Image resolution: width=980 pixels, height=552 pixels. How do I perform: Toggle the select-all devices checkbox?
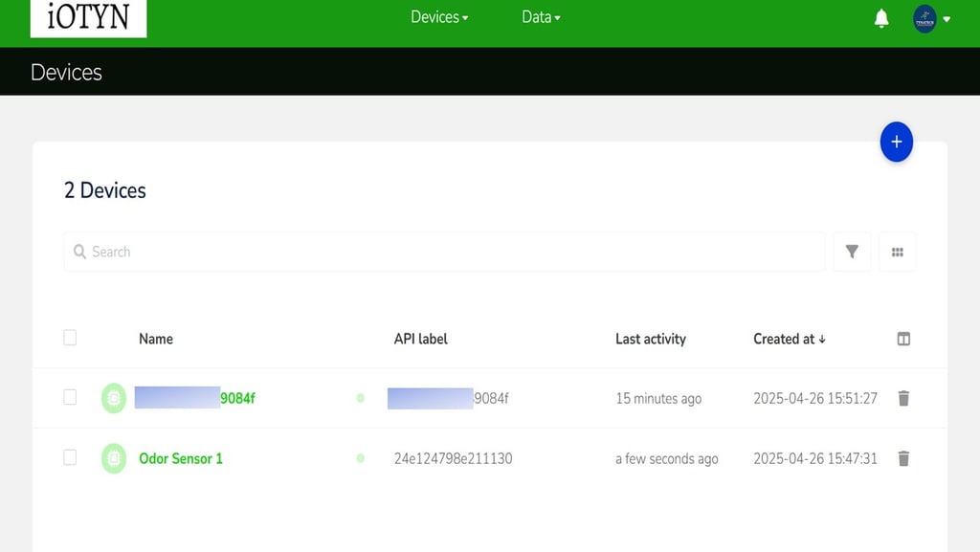(x=70, y=338)
